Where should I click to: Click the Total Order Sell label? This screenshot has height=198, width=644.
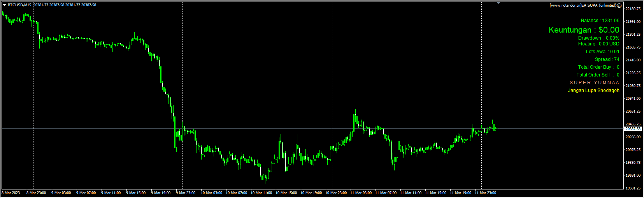click(598, 75)
